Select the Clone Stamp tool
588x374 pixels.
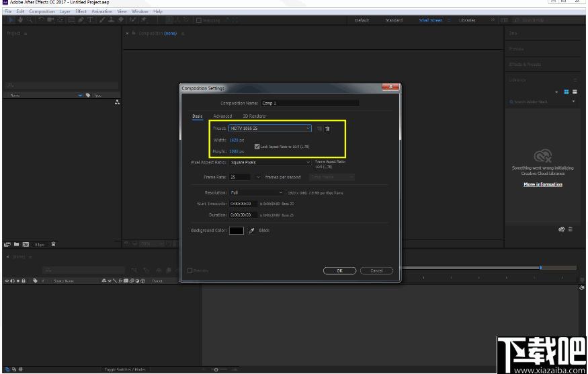pyautogui.click(x=112, y=20)
